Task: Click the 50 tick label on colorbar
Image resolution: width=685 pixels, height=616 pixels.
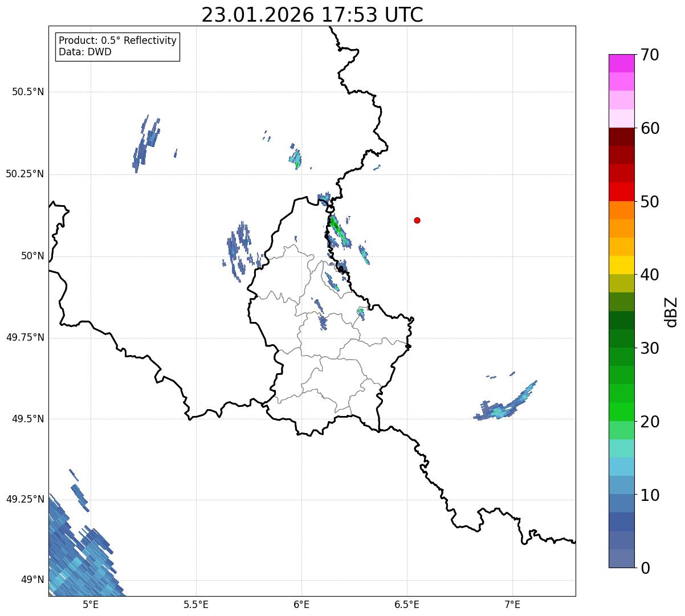Action: click(650, 202)
